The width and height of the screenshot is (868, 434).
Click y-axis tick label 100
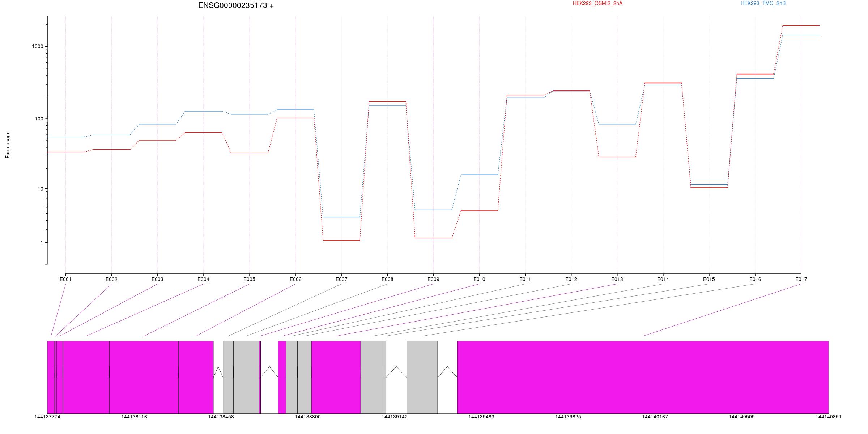click(x=39, y=119)
